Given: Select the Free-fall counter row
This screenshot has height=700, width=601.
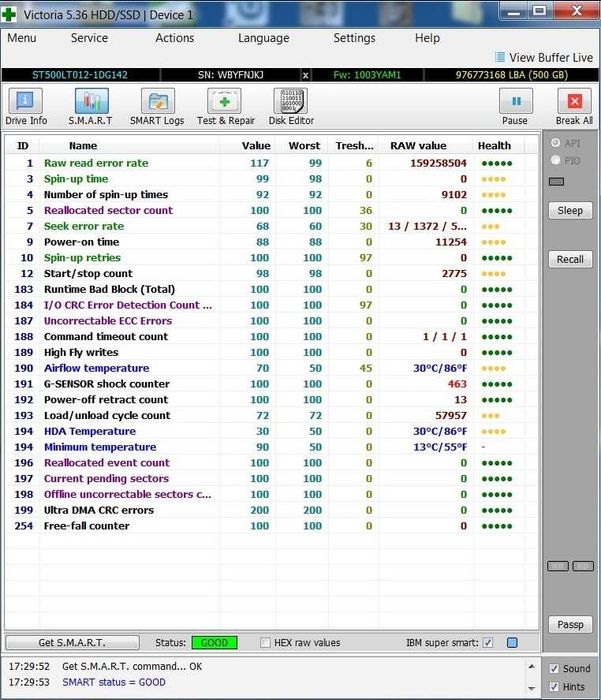Looking at the screenshot, I should [271, 526].
